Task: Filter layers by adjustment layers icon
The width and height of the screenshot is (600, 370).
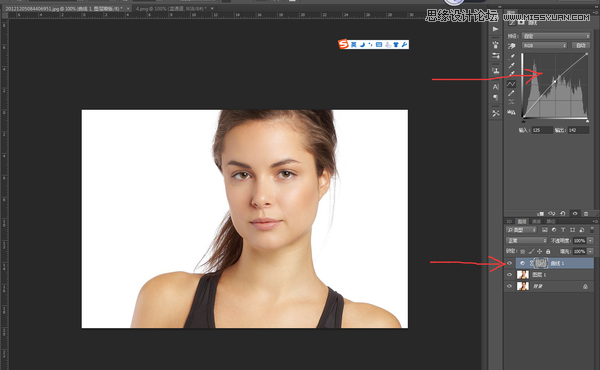Action: point(554,230)
